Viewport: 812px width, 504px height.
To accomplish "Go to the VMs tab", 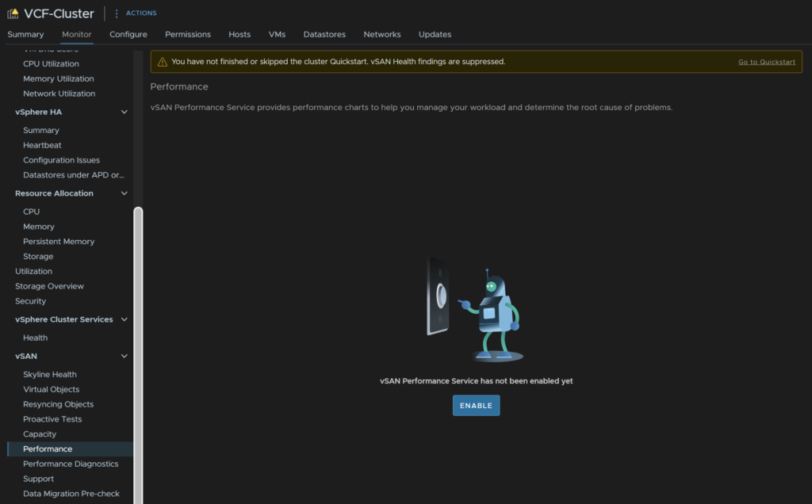I will (277, 34).
